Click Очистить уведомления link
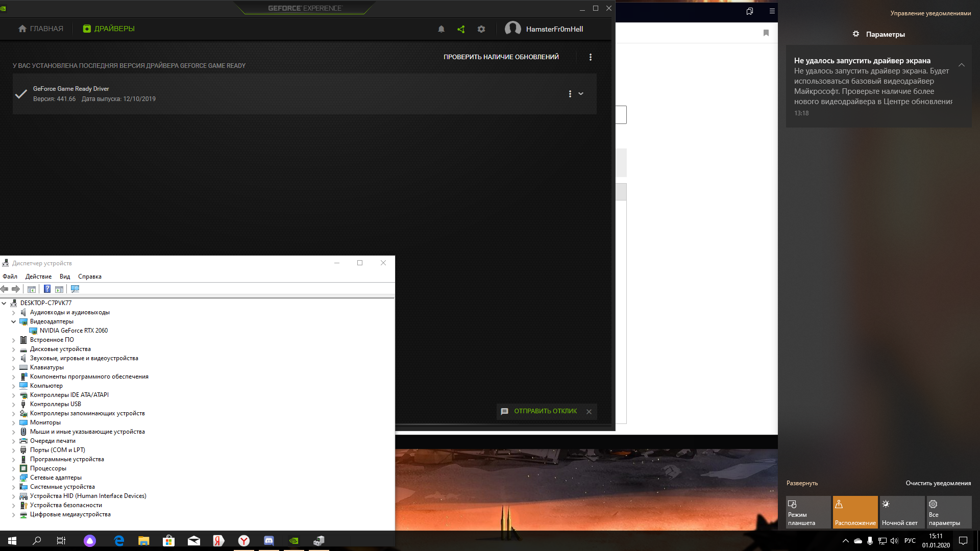The image size is (980, 551). pyautogui.click(x=938, y=483)
